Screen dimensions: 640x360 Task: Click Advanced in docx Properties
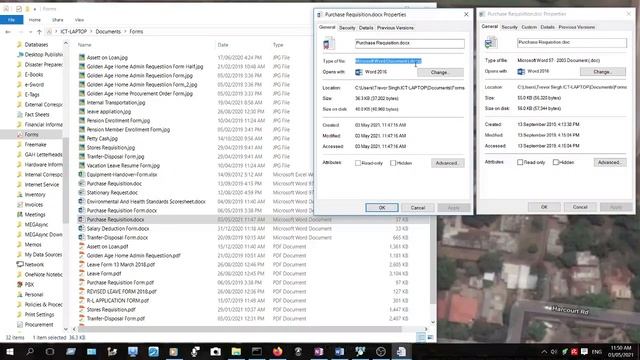[x=447, y=163]
